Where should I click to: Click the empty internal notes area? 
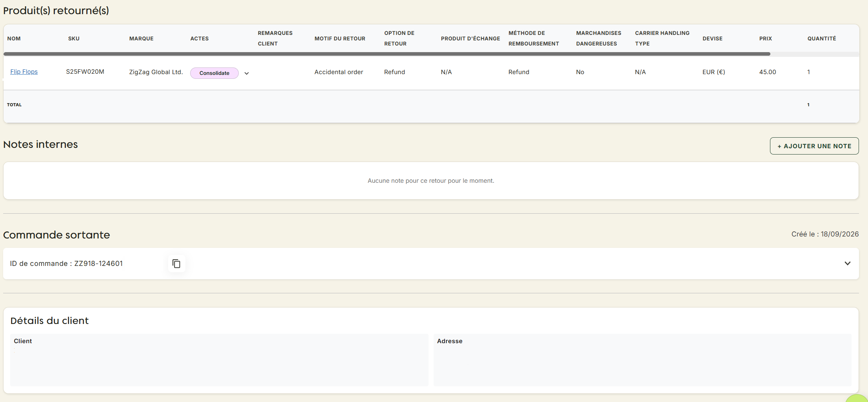431,180
